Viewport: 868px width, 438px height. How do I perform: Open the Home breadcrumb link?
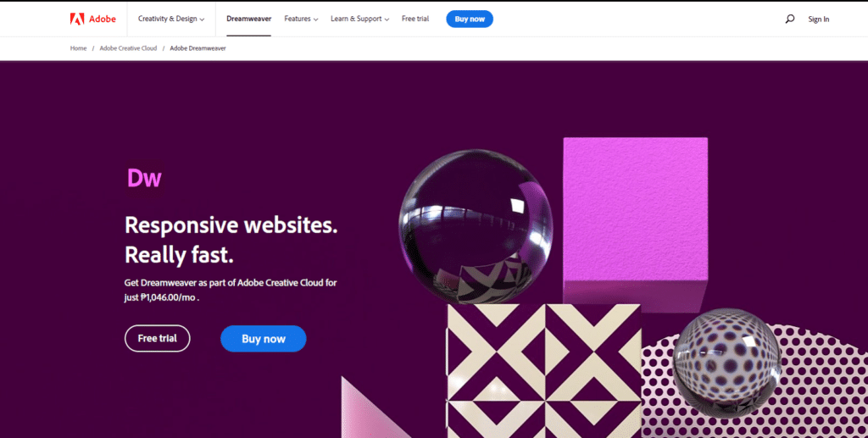pyautogui.click(x=78, y=48)
